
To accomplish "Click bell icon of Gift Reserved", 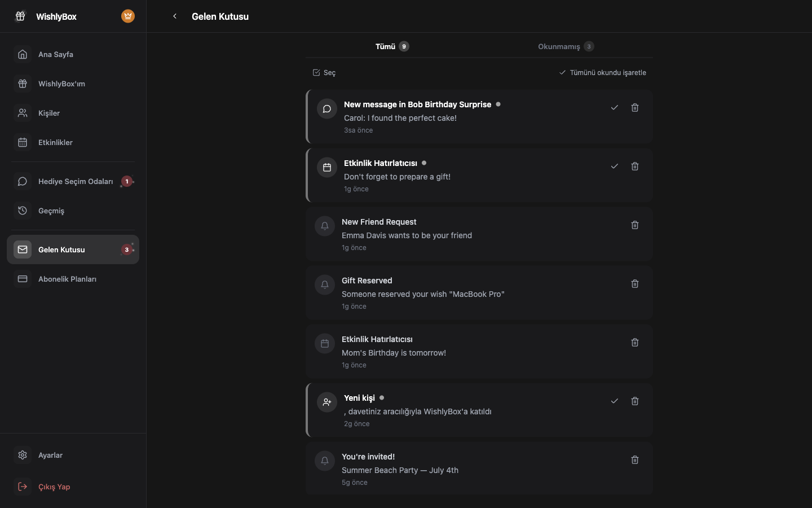I will click(325, 285).
